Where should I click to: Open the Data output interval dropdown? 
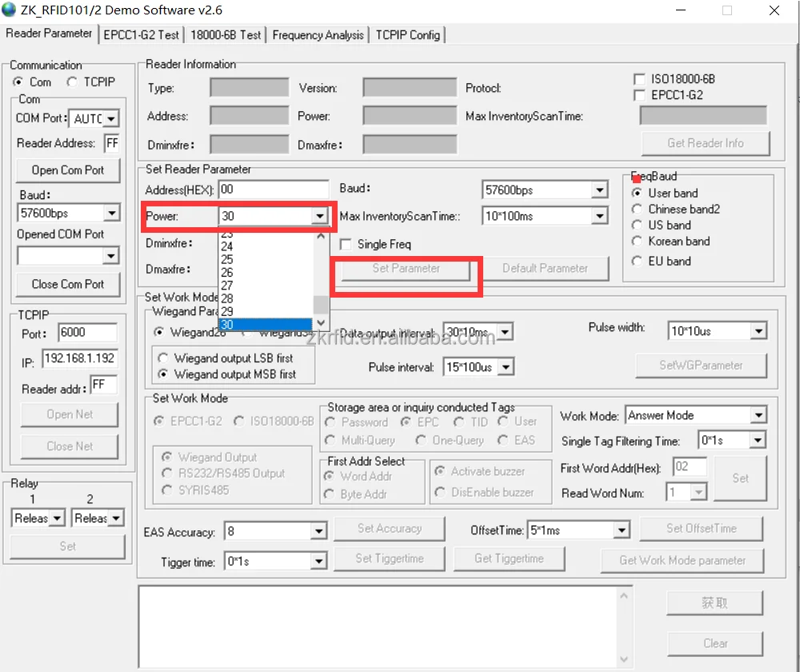pyautogui.click(x=505, y=332)
